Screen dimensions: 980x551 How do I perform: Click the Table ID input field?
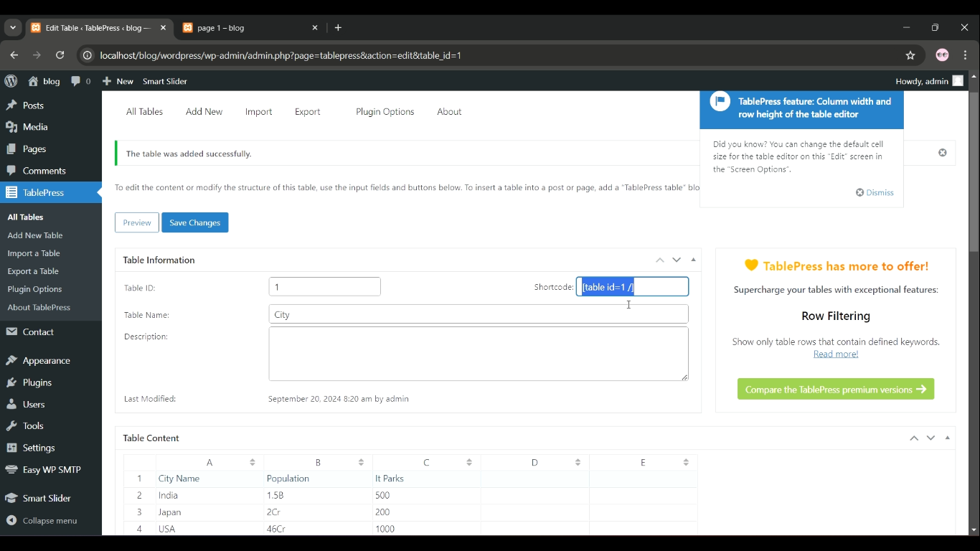(x=325, y=287)
